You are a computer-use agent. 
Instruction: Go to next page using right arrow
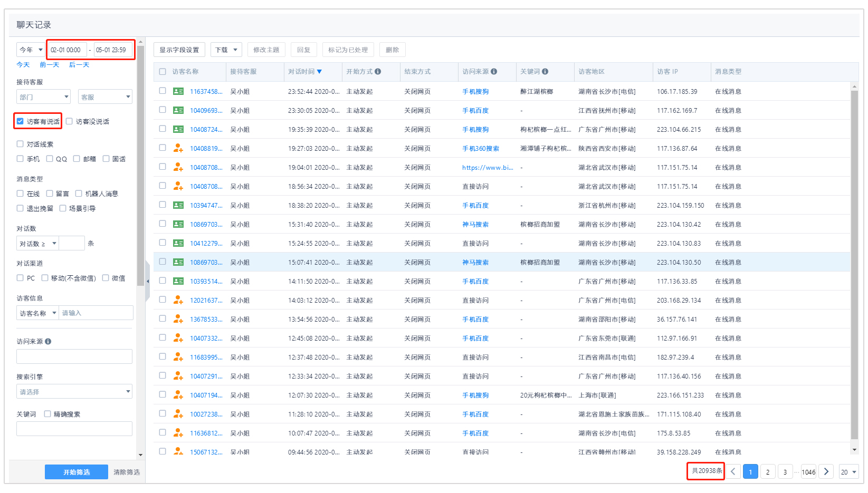(826, 472)
